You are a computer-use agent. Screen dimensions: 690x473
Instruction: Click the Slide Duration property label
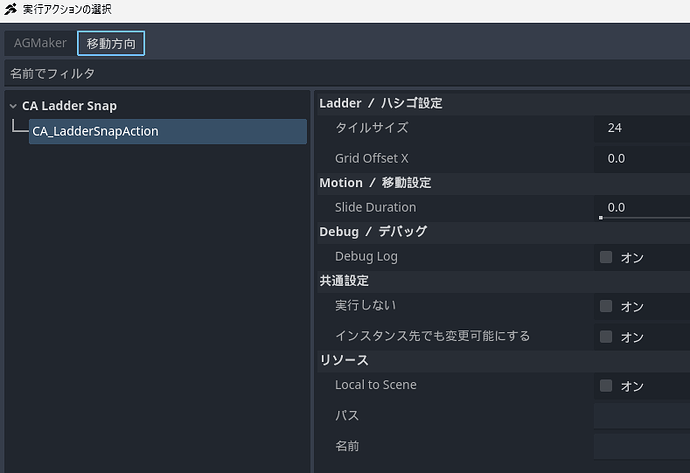tap(375, 207)
